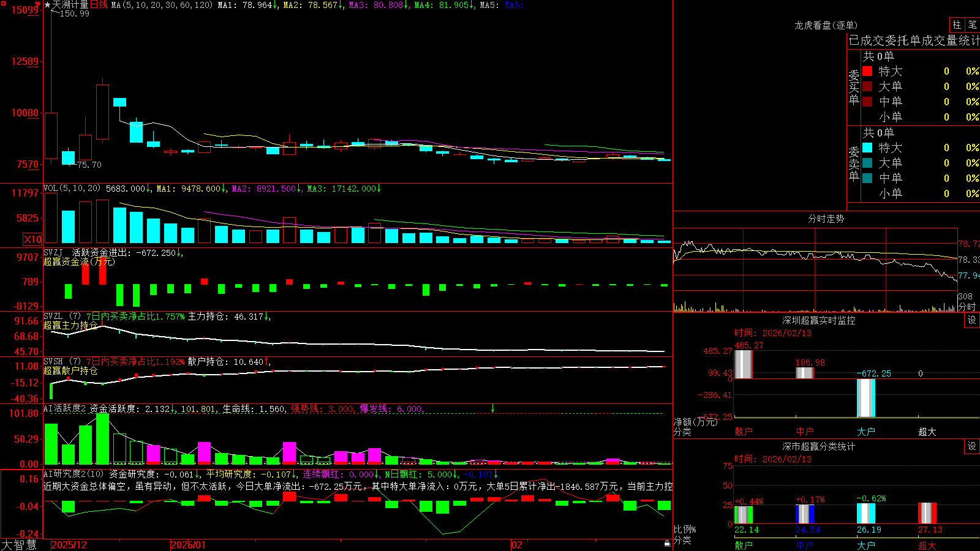Select the 已成交 tab

click(x=867, y=40)
